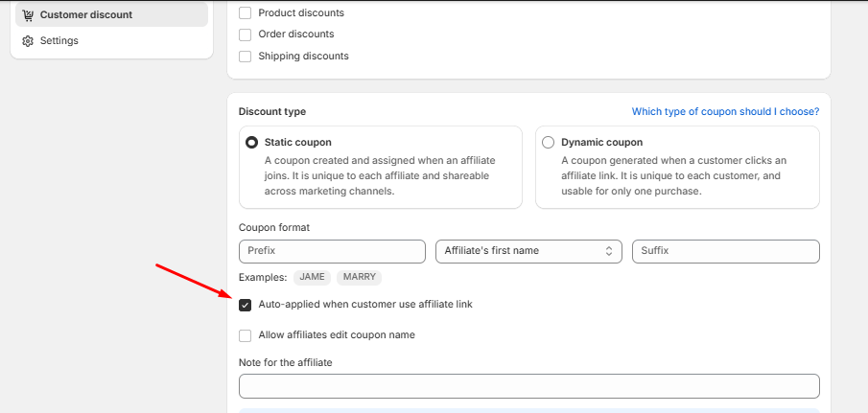This screenshot has height=413, width=868.
Task: Click the dropdown arrows in the coupon format selector
Action: 609,251
